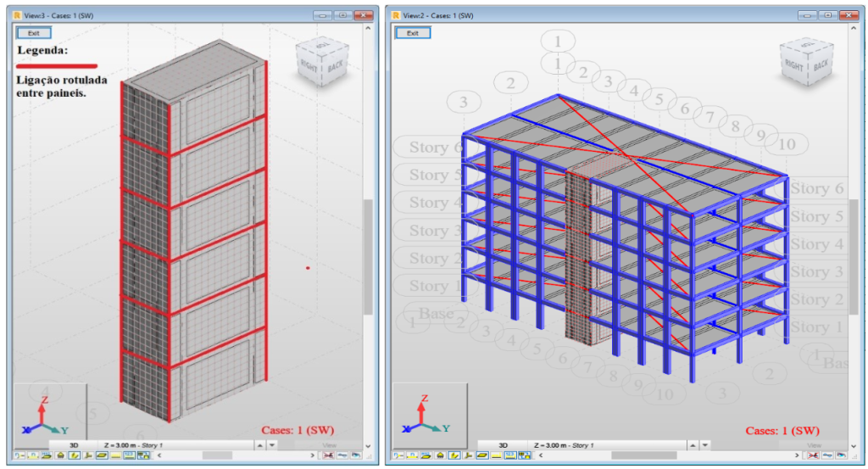Toggle support symbols icon in View:2 toolbar
The width and height of the screenshot is (868, 469).
[441, 455]
